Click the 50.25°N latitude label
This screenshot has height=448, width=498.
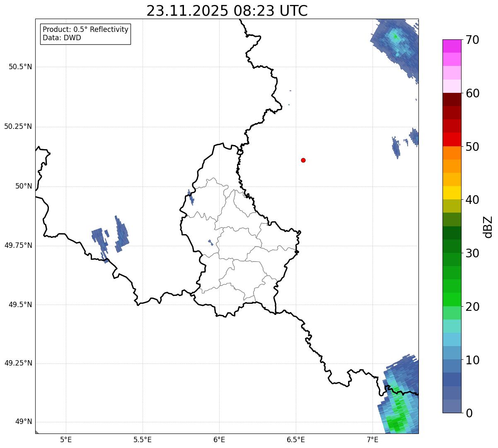click(x=18, y=126)
